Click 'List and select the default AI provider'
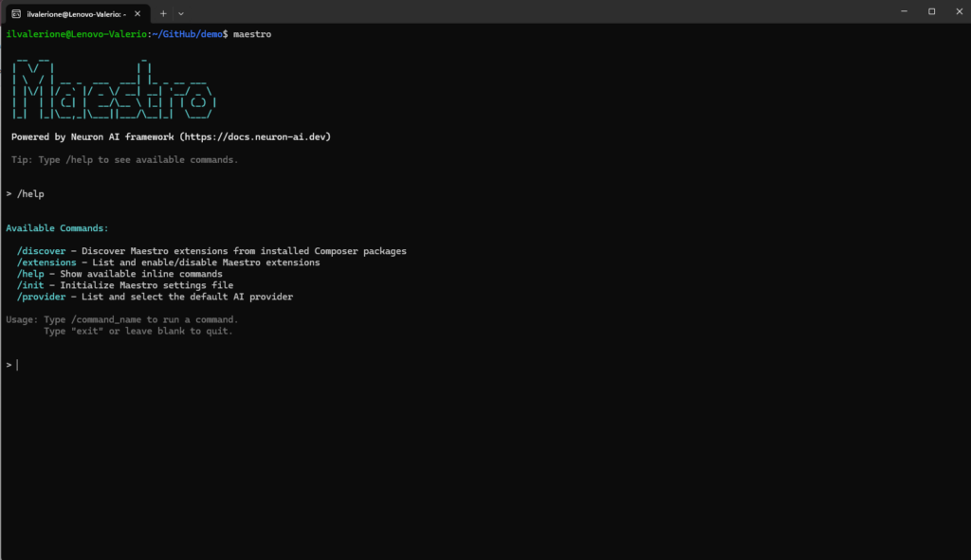This screenshot has width=971, height=560. pyautogui.click(x=187, y=297)
